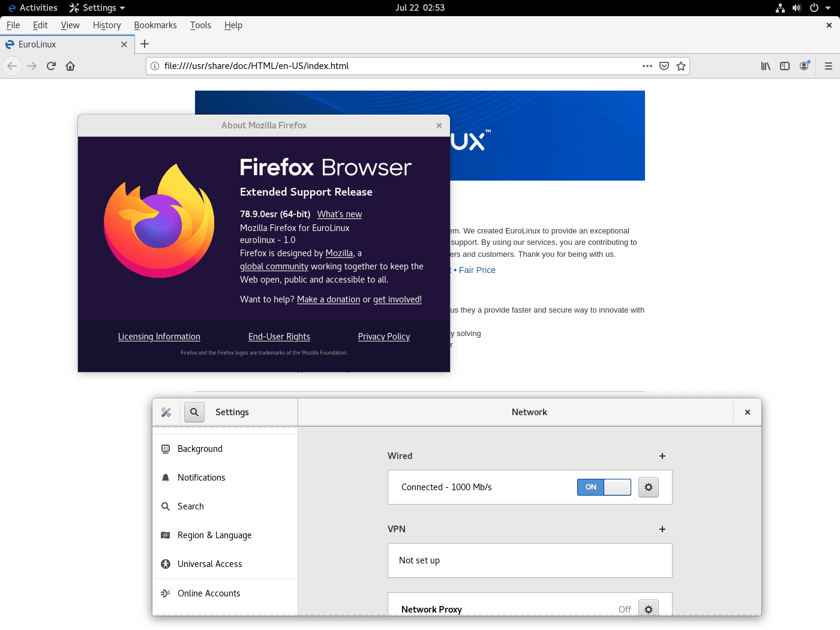Go to the Firefox home page
Image resolution: width=840 pixels, height=630 pixels.
pos(70,66)
